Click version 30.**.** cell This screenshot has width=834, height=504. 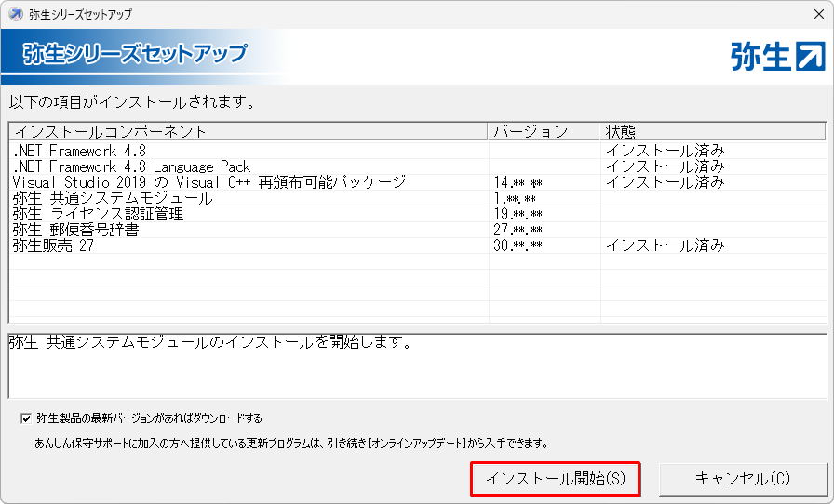point(518,245)
